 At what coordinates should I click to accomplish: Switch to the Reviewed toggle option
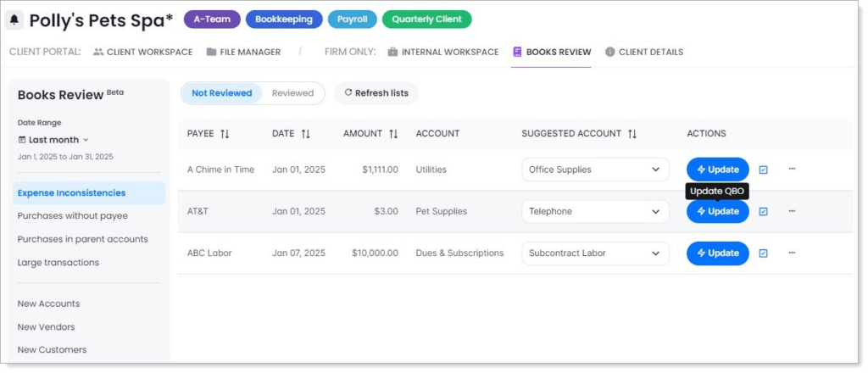292,93
